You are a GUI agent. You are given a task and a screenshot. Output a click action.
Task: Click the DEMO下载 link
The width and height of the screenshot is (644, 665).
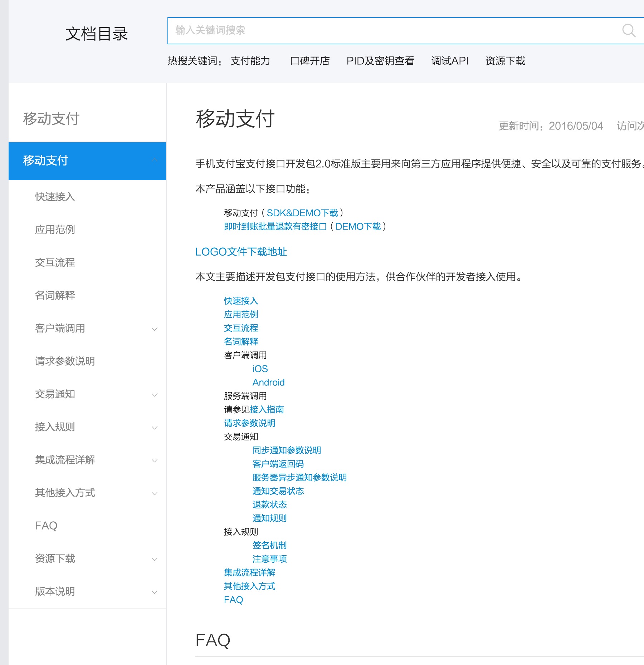(358, 227)
